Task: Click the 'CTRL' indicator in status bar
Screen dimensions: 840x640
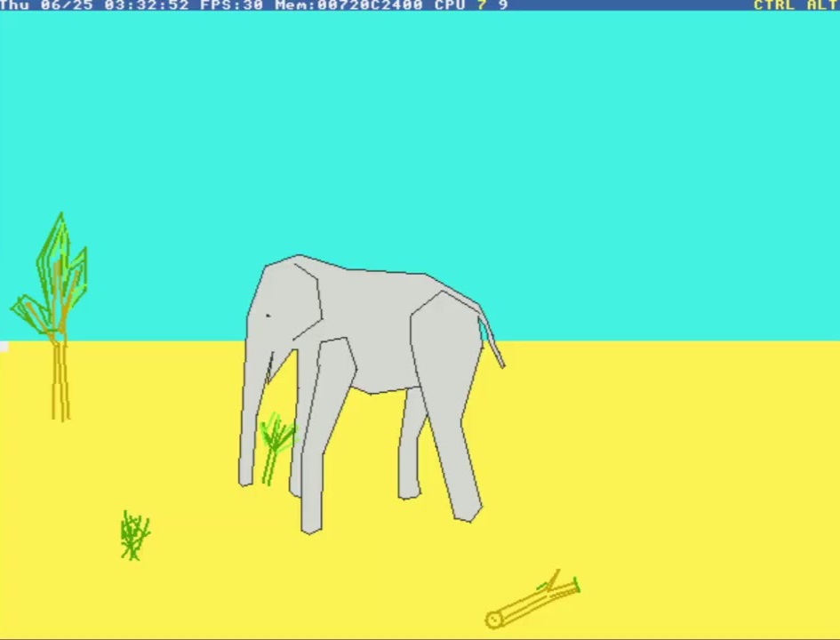Action: click(x=774, y=5)
